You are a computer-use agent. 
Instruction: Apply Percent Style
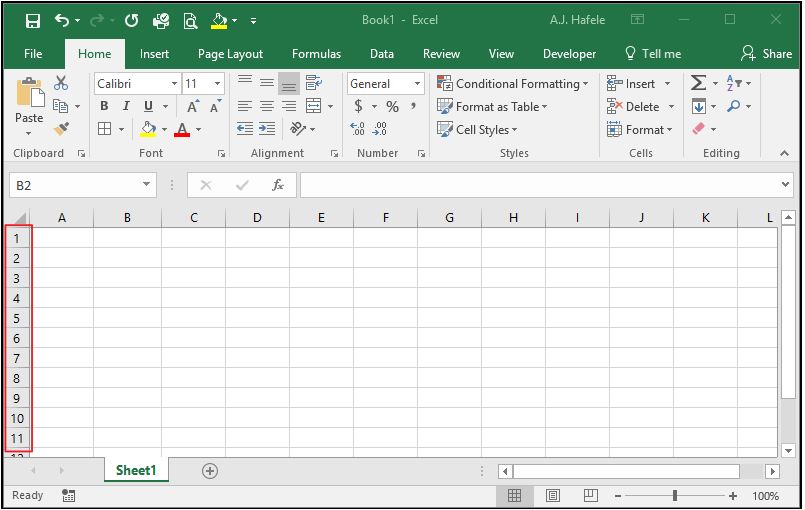click(x=392, y=106)
